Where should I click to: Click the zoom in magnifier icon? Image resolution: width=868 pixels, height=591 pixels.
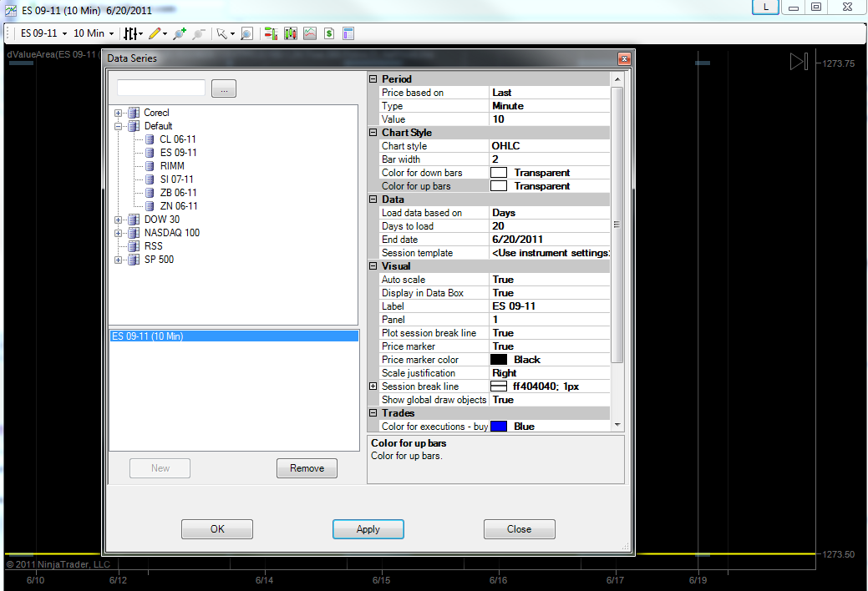pyautogui.click(x=180, y=33)
